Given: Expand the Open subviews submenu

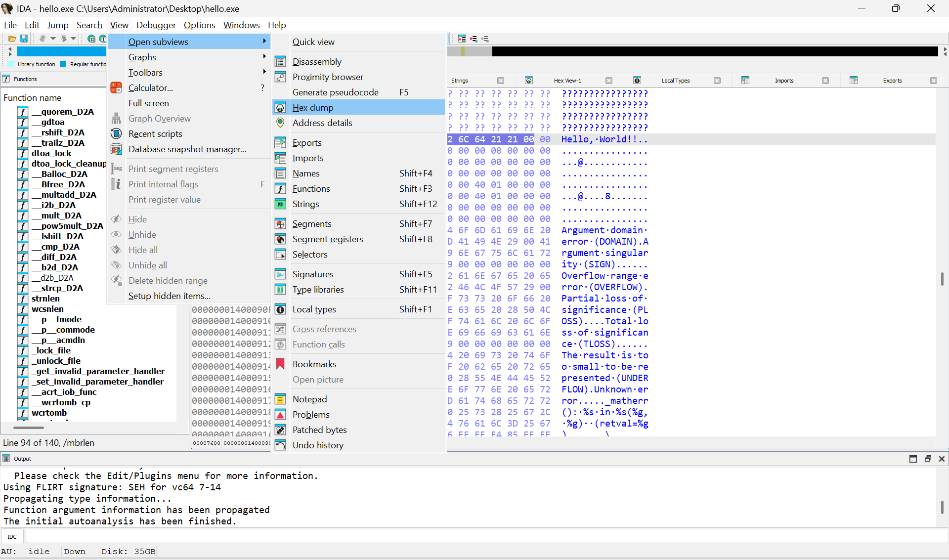Looking at the screenshot, I should 158,42.
